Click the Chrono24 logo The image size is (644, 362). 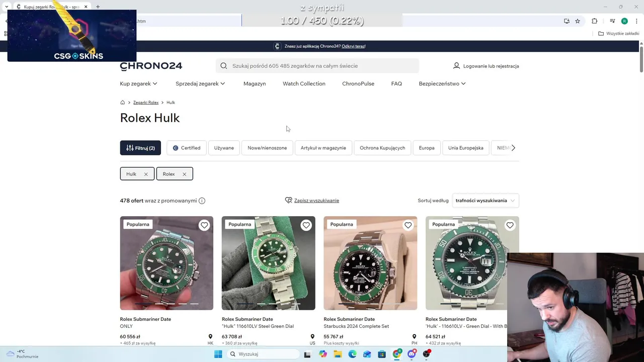click(x=151, y=66)
